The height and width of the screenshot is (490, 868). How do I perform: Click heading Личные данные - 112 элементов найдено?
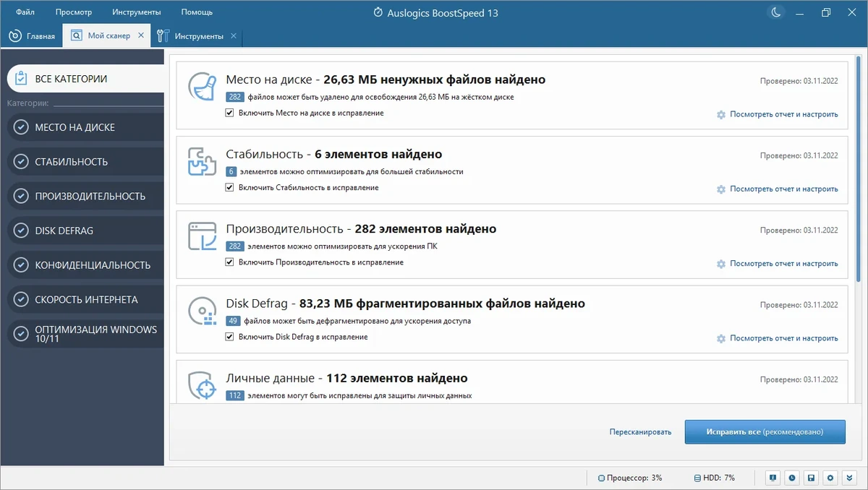pos(346,378)
